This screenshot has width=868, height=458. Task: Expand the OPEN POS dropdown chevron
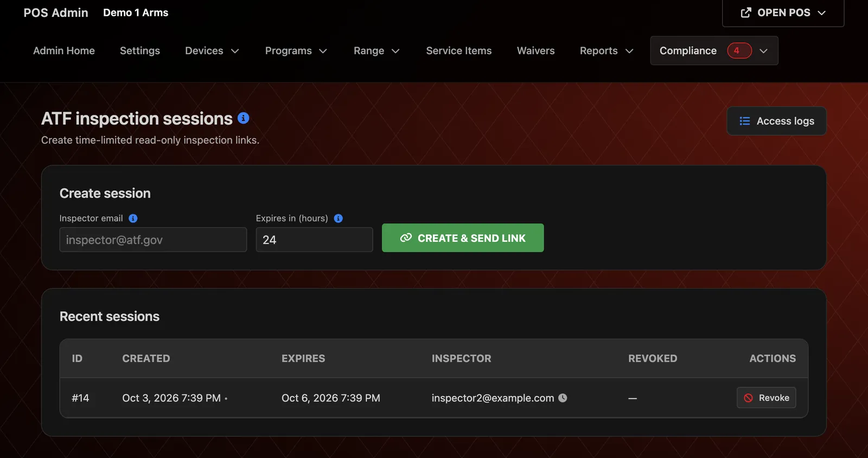coord(822,12)
